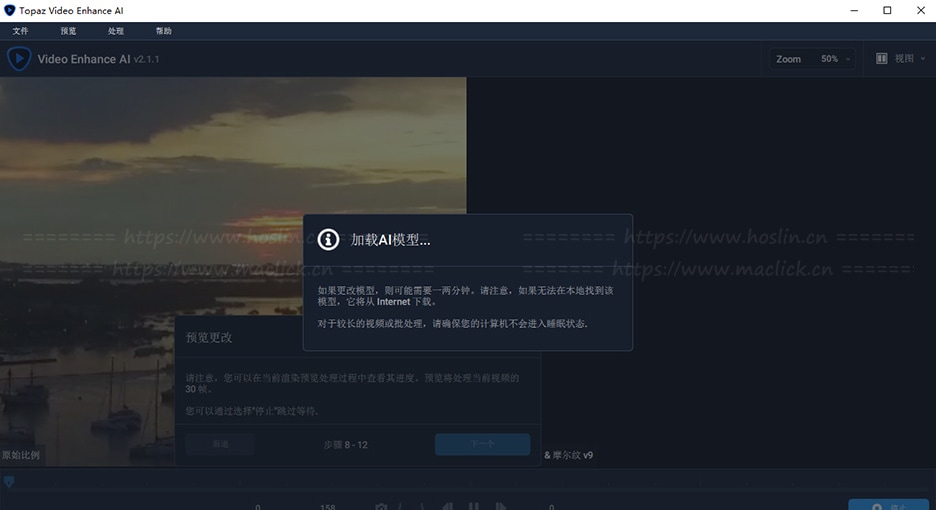
Task: Expand the 视图 view options arrow
Action: coord(923,59)
